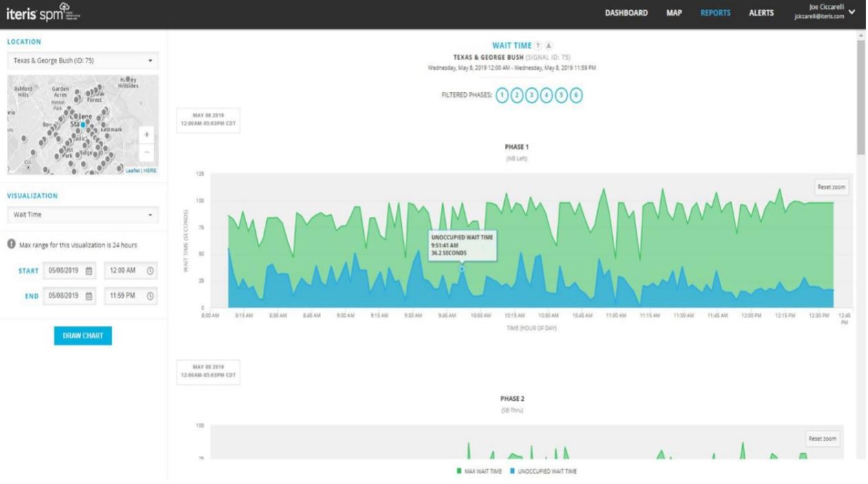Reset zoom on the Phase 1 chart

pos(831,187)
